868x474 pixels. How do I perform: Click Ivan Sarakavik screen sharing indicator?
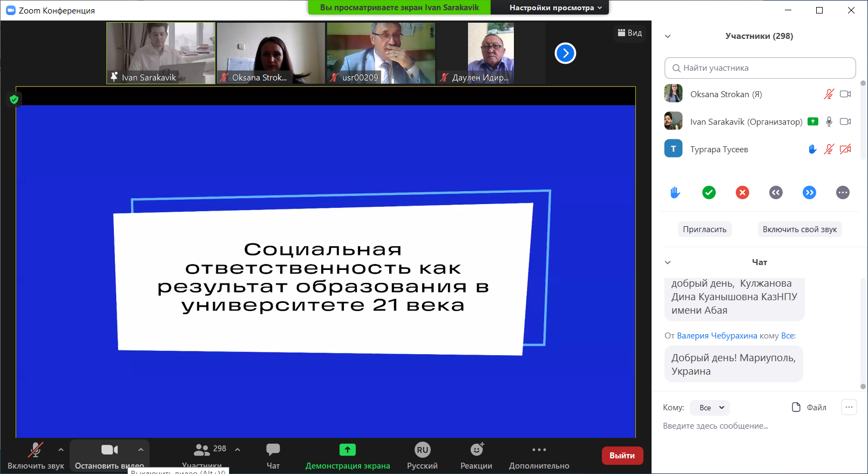(813, 121)
